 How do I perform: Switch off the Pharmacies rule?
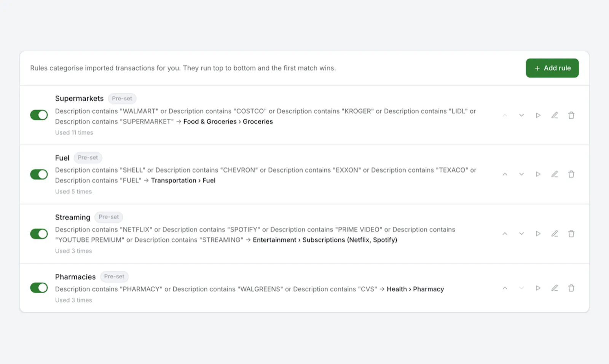point(39,288)
